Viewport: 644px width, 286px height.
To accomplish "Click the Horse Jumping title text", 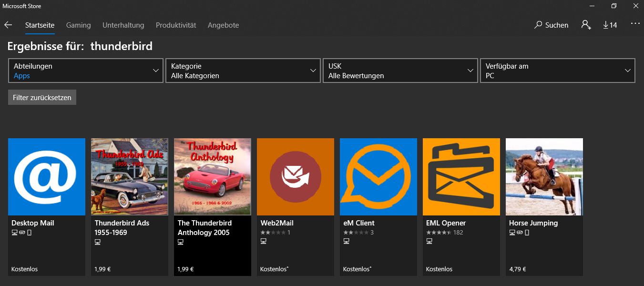I will pos(533,223).
